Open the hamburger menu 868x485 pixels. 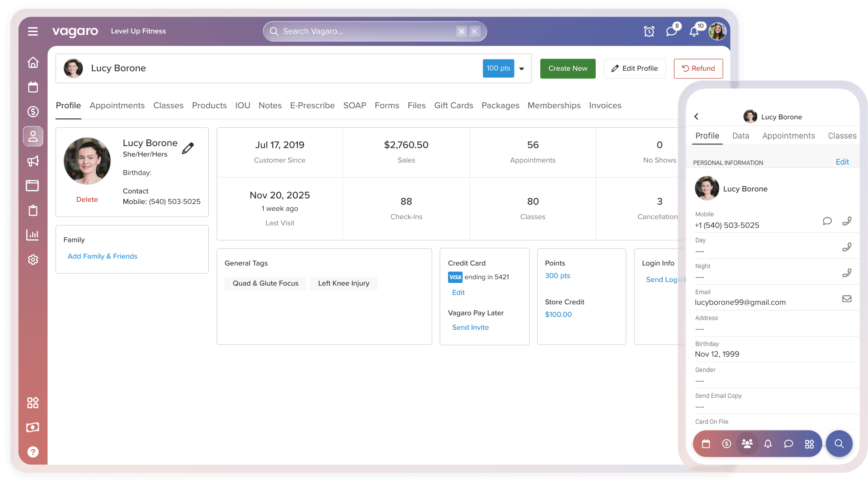pyautogui.click(x=33, y=31)
